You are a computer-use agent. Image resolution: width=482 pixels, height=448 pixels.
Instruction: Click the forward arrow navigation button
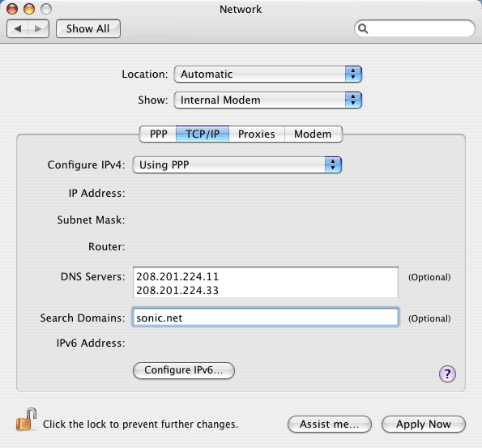point(38,29)
